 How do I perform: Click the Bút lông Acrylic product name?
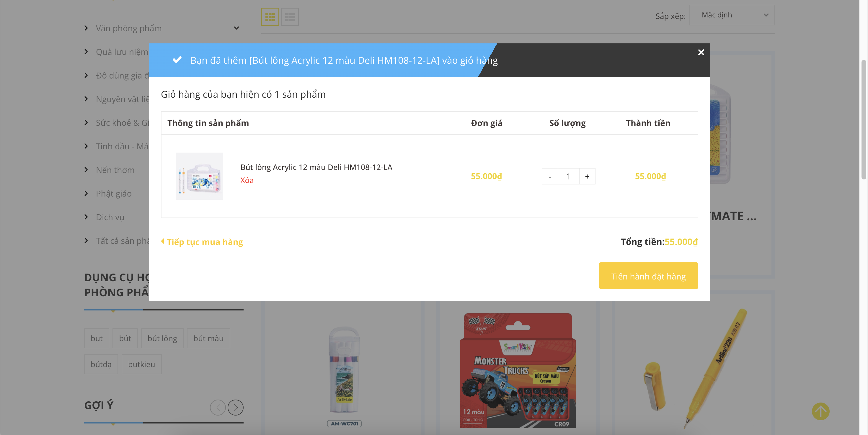316,167
